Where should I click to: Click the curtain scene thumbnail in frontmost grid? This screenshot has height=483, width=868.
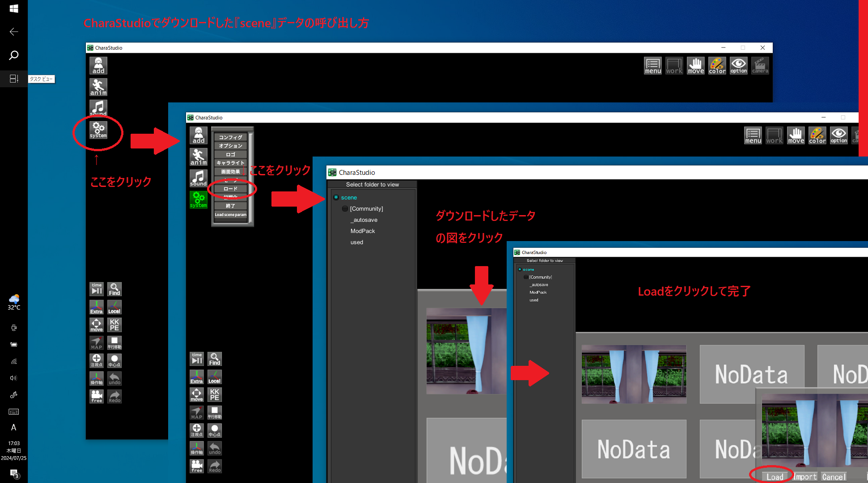coord(634,374)
